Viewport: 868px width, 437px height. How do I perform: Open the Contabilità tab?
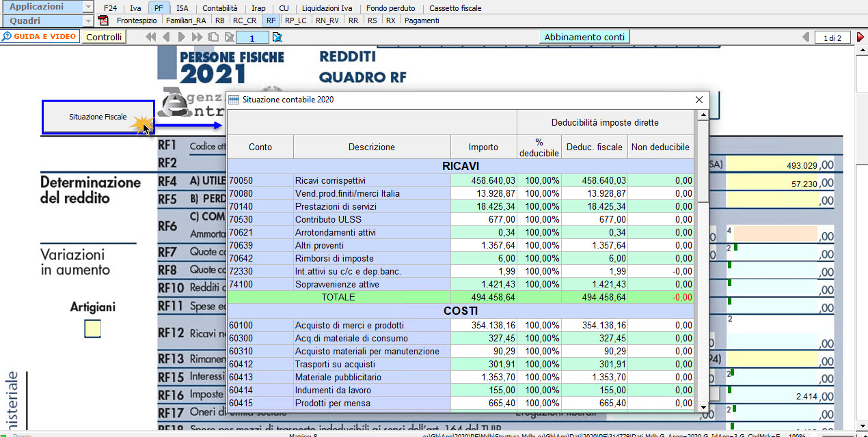click(220, 8)
